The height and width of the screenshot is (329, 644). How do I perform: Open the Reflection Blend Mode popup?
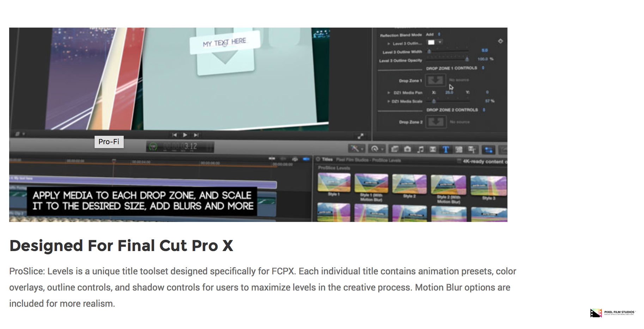(433, 35)
